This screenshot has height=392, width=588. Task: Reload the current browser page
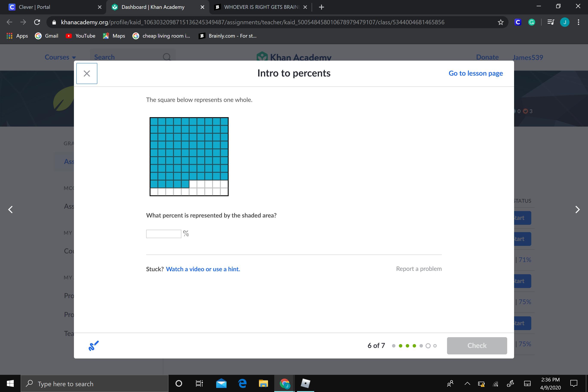[x=37, y=22]
